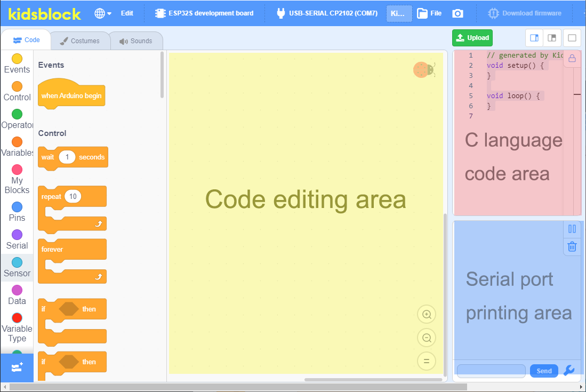Viewport: 586px width, 392px height.
Task: Click the serial message input field
Action: tap(491, 371)
